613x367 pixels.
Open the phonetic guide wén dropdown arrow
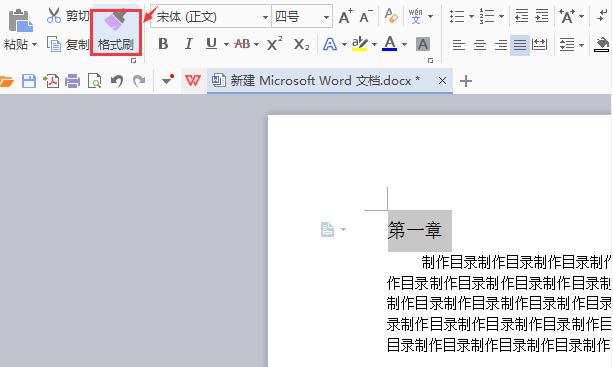[x=430, y=16]
